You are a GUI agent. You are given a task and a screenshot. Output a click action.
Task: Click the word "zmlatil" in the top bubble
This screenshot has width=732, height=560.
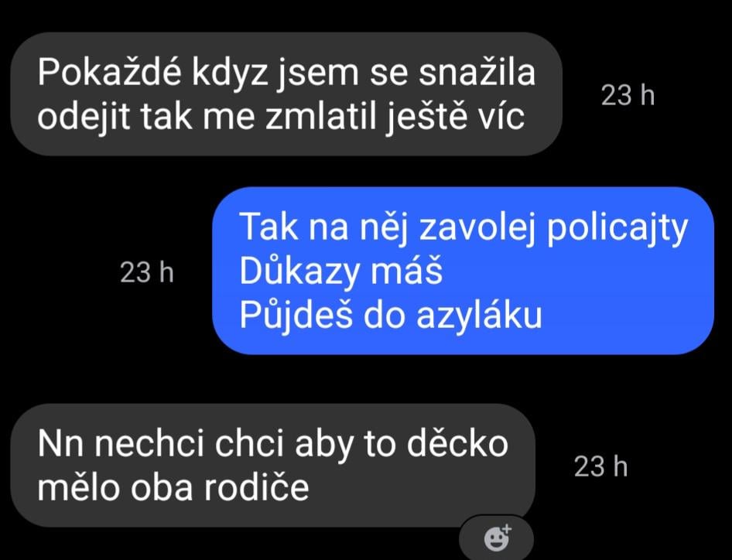coord(321,116)
